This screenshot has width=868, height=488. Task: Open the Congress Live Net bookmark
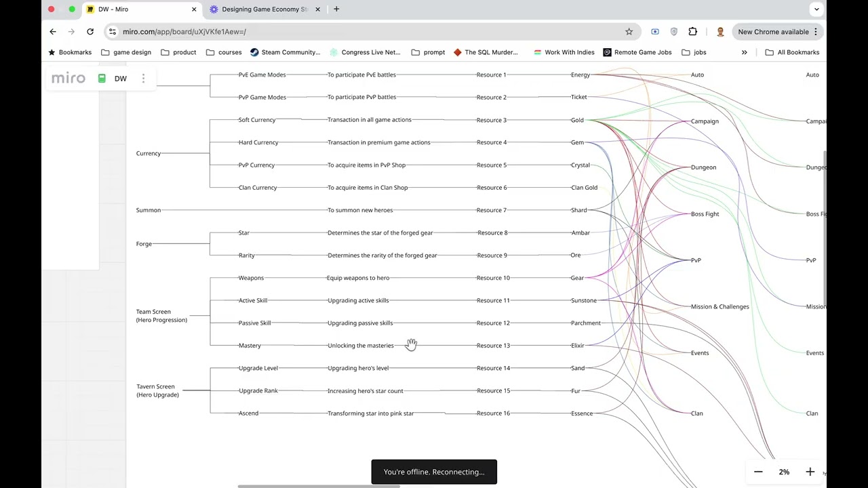coord(366,52)
